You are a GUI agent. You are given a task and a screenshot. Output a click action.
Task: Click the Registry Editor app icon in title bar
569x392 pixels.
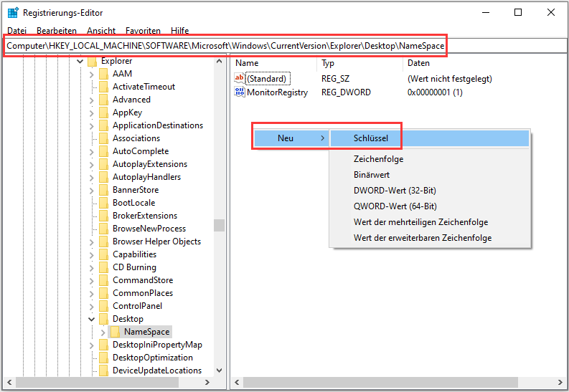tap(12, 13)
